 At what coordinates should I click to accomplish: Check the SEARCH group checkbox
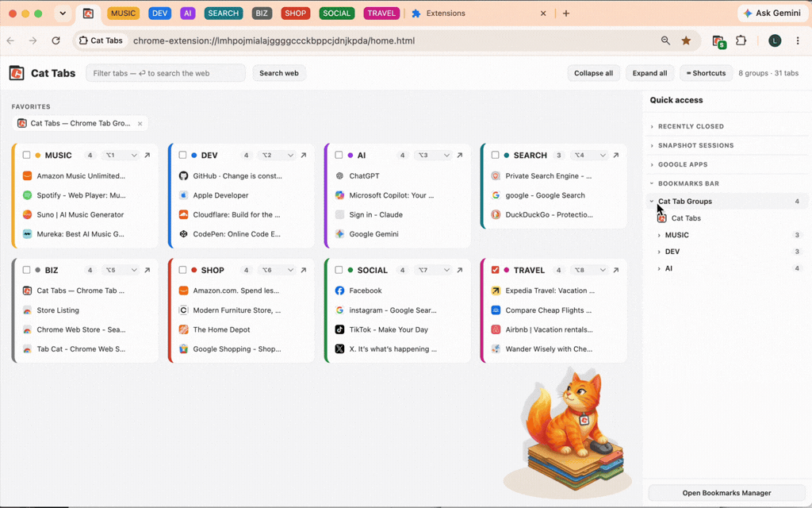(x=495, y=155)
